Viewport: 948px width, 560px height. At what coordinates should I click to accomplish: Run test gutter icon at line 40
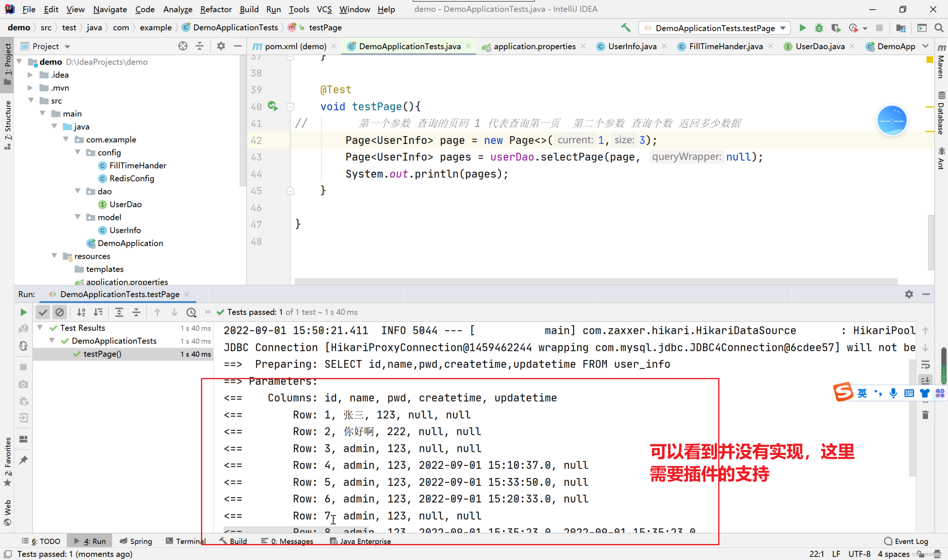pos(273,106)
